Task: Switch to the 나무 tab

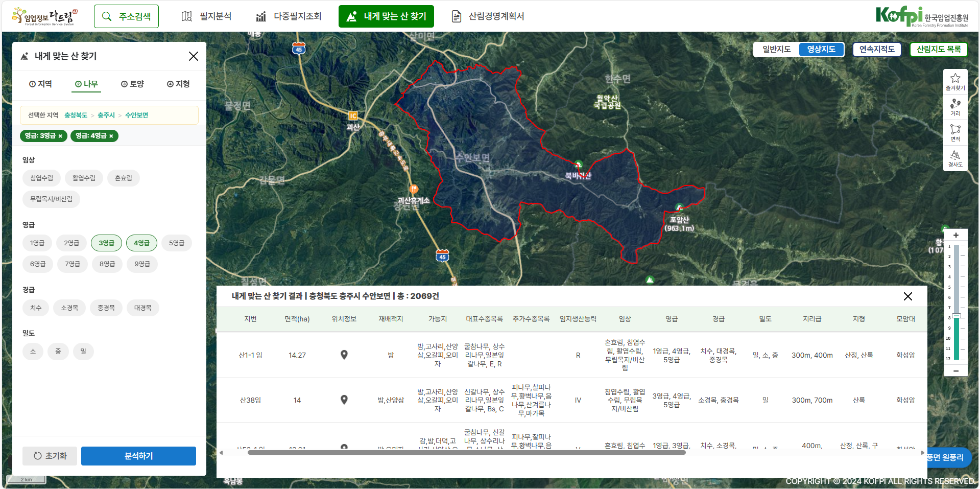Action: [x=86, y=84]
